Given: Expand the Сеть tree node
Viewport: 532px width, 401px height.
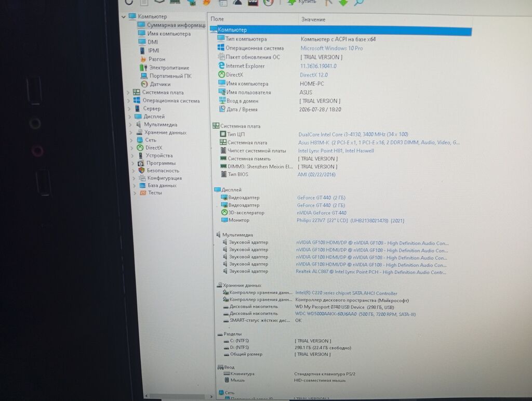Looking at the screenshot, I should pyautogui.click(x=131, y=140).
